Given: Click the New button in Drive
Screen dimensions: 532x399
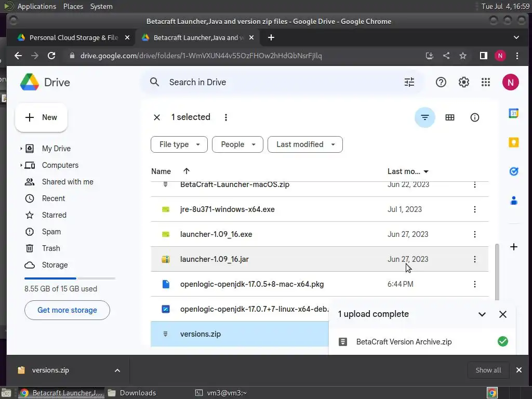Looking at the screenshot, I should [41, 117].
